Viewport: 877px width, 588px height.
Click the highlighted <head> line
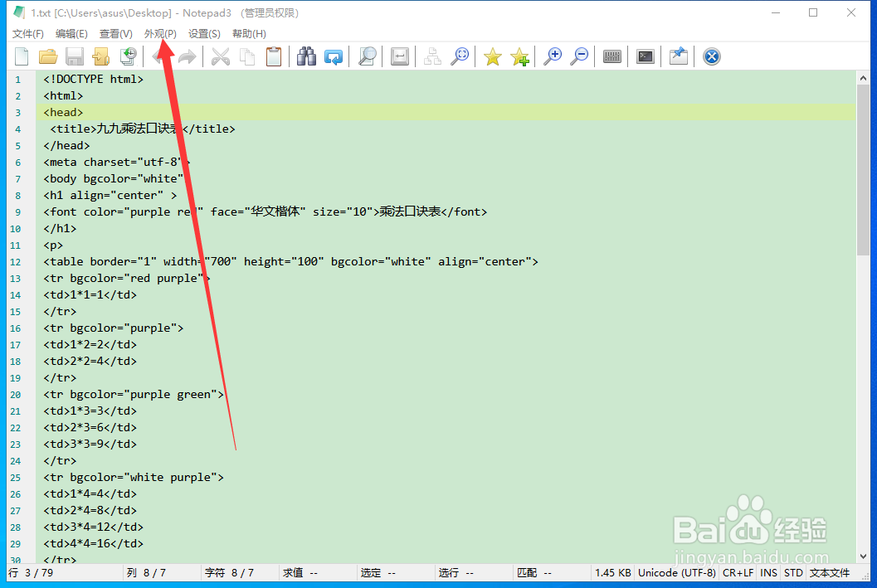tap(446, 112)
